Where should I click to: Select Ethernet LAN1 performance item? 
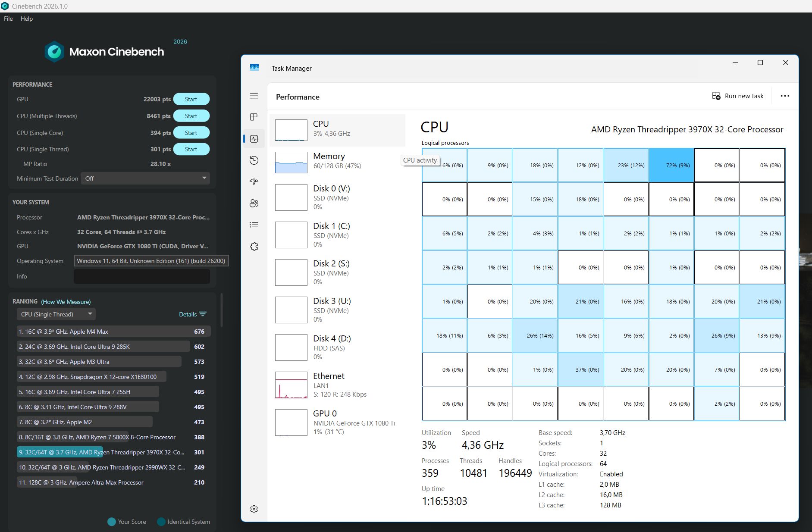337,385
